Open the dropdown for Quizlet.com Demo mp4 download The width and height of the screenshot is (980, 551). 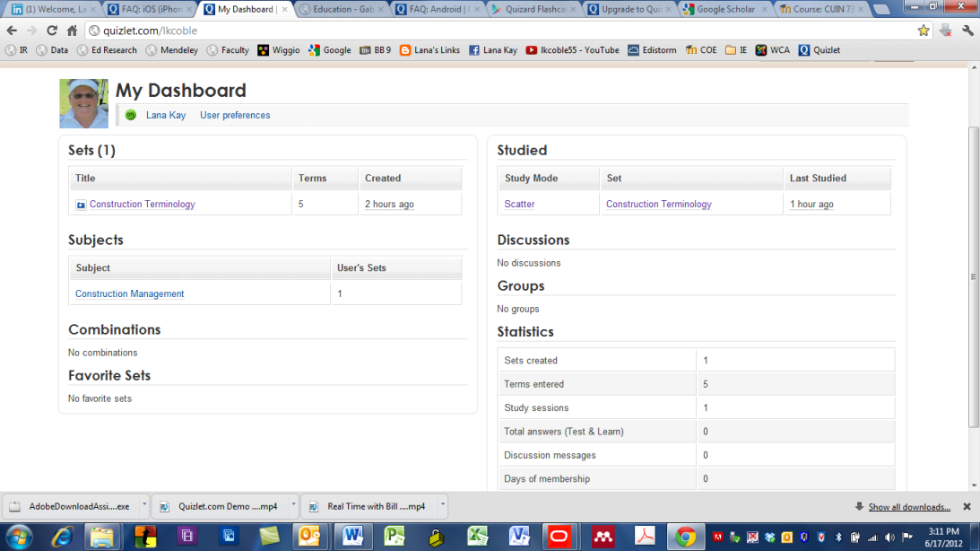pyautogui.click(x=293, y=504)
